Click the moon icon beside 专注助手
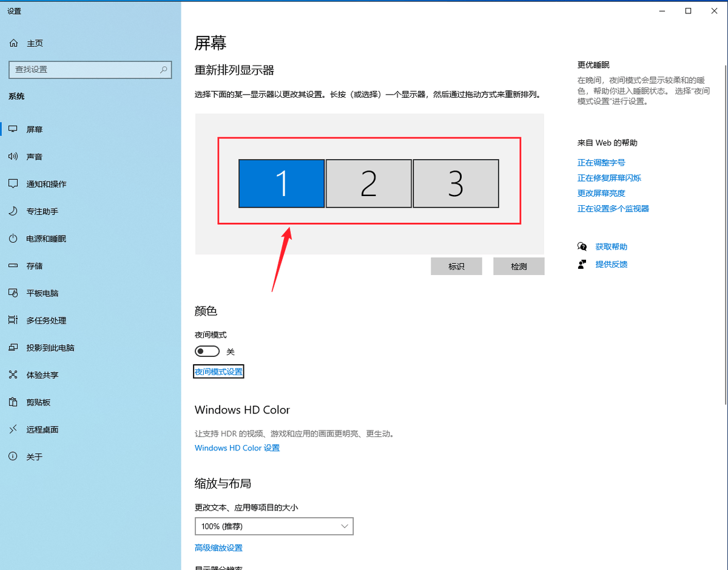This screenshot has width=728, height=570. tap(13, 211)
